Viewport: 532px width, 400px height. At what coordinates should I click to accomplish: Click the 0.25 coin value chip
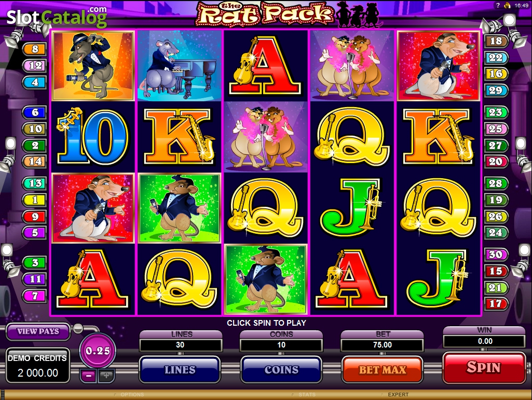coord(98,351)
